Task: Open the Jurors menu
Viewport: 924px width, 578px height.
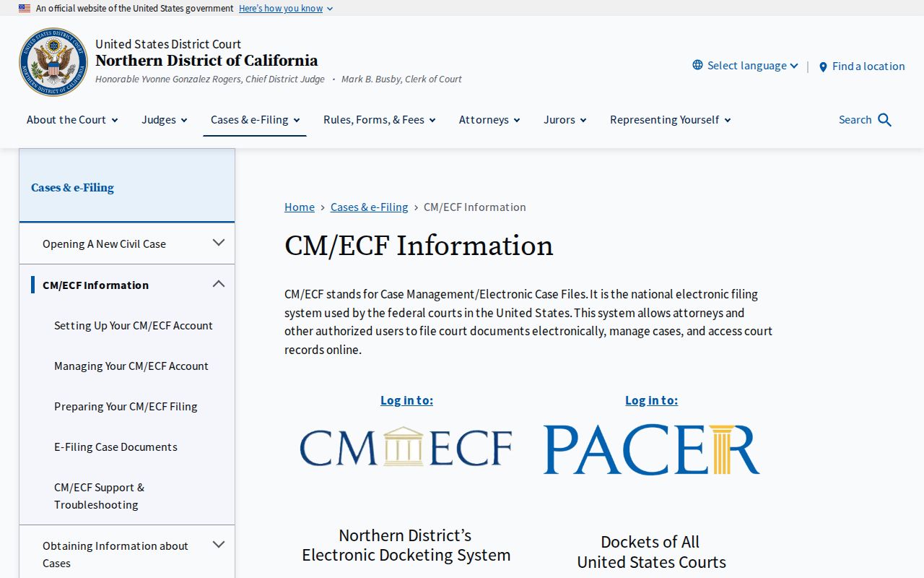Action: [x=565, y=120]
